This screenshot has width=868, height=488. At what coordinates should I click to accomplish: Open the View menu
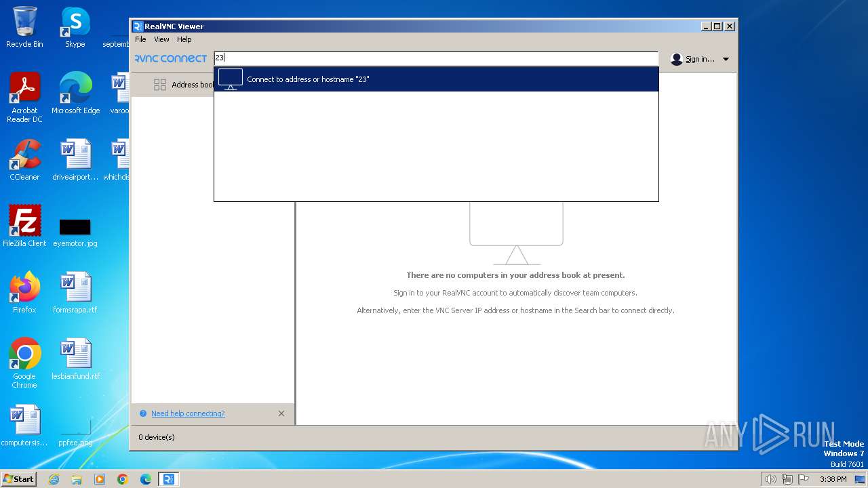(x=161, y=39)
